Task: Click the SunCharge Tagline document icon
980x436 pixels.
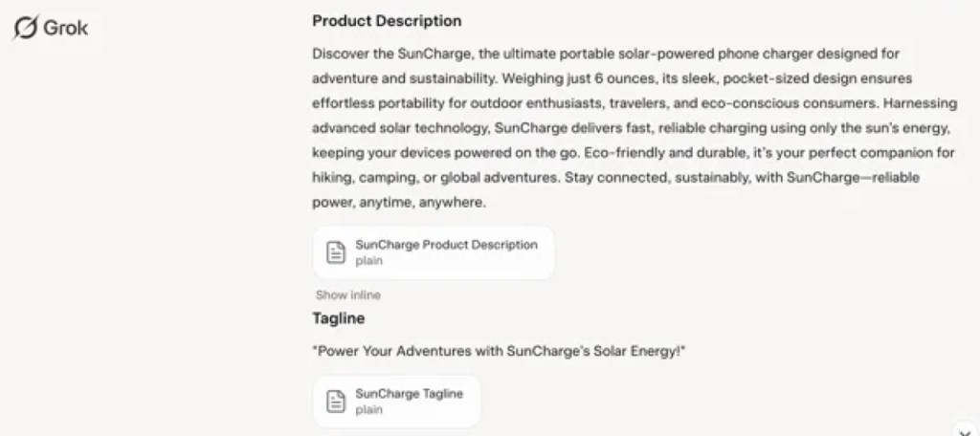Action: [336, 402]
